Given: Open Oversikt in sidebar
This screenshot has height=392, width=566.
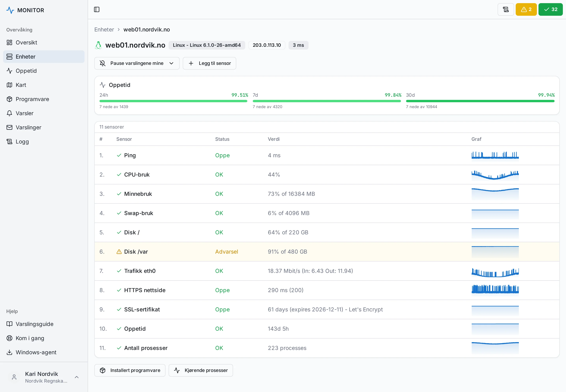Looking at the screenshot, I should click(44, 42).
